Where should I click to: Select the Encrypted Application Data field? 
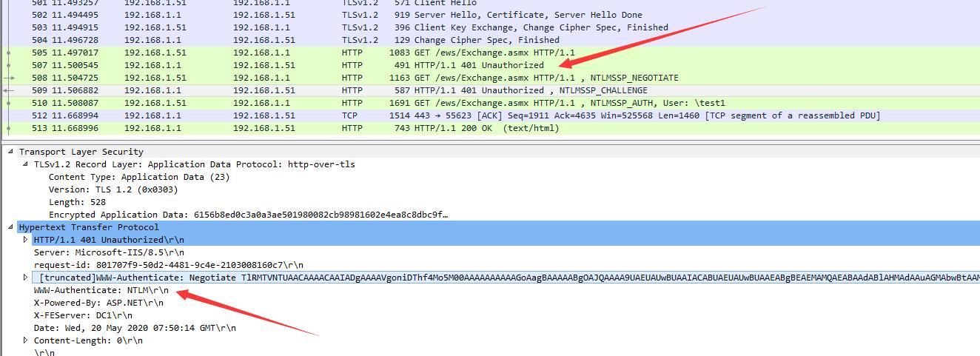point(248,215)
